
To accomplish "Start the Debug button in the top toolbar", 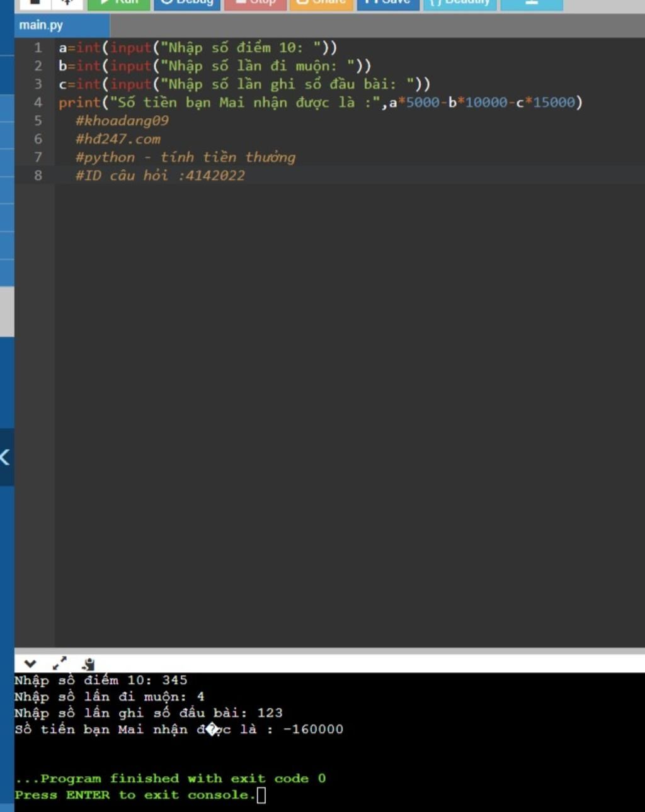I will click(187, 4).
